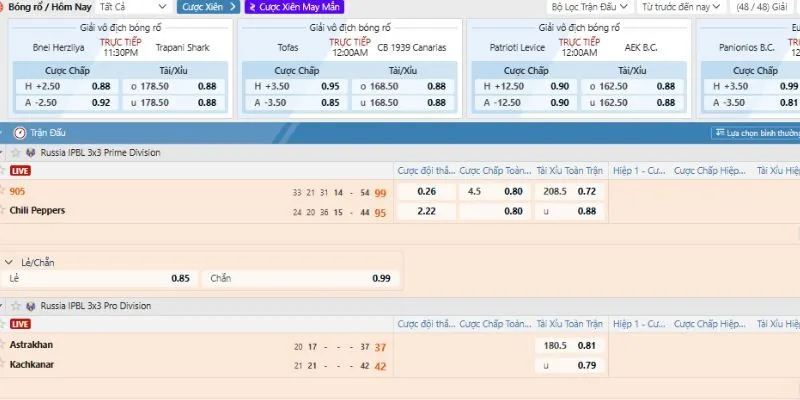This screenshot has height=400, width=800.
Task: Click the icon on Cược Xiên May Mắn
Action: (x=252, y=7)
